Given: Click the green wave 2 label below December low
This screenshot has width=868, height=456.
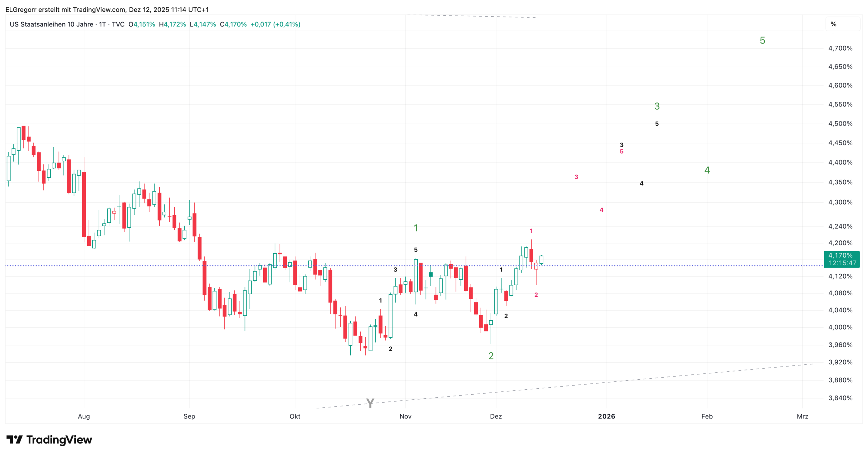Looking at the screenshot, I should 491,356.
